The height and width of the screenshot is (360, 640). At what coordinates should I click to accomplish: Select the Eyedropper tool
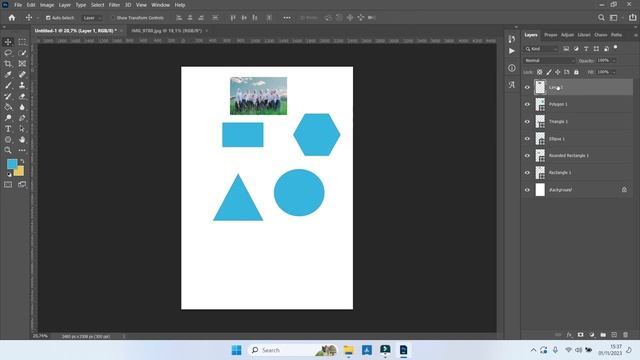pos(8,74)
